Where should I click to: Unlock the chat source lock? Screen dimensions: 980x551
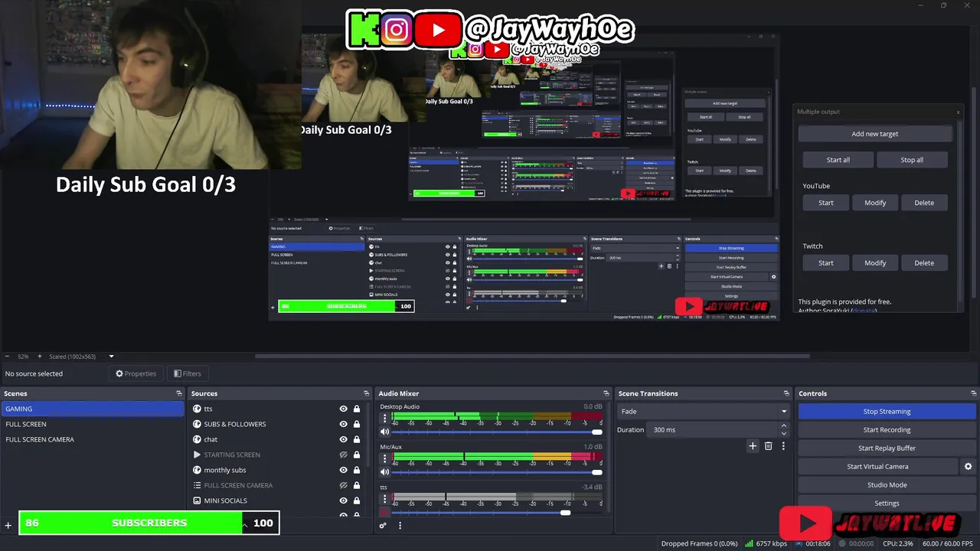(x=357, y=439)
